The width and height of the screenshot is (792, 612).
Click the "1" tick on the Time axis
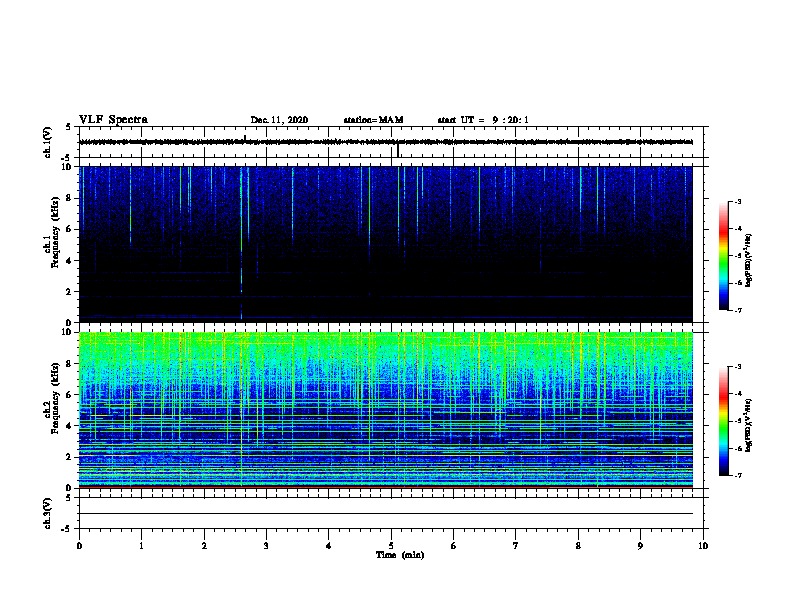pos(141,546)
